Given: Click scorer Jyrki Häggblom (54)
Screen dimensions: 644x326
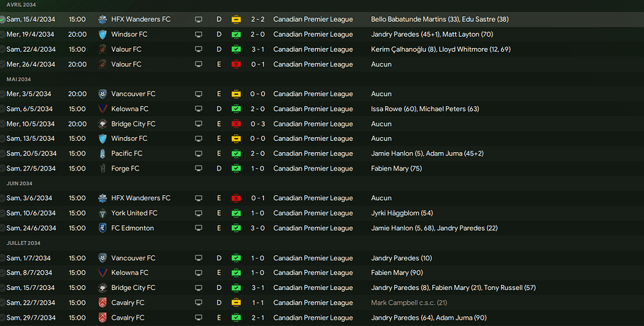Looking at the screenshot, I should tap(401, 214).
